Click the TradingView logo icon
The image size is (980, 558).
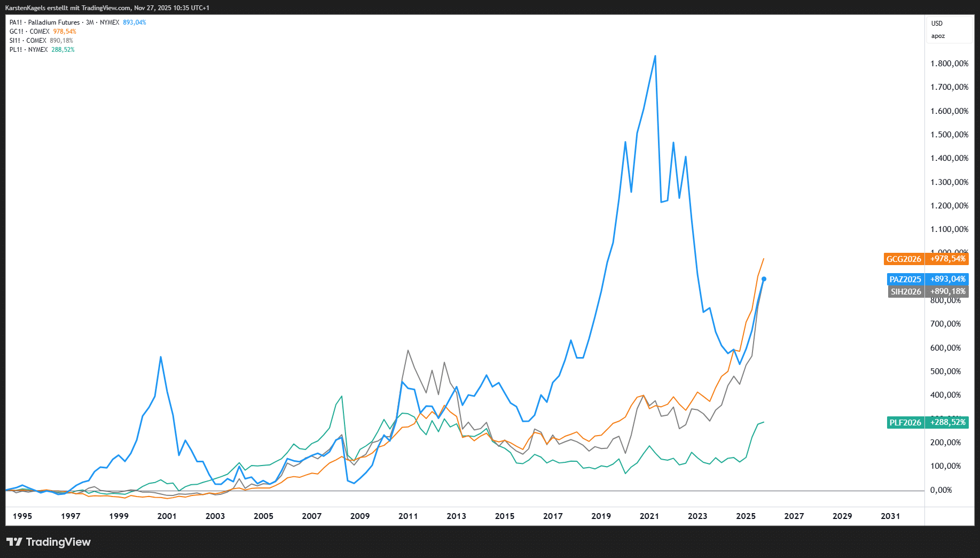coord(14,542)
